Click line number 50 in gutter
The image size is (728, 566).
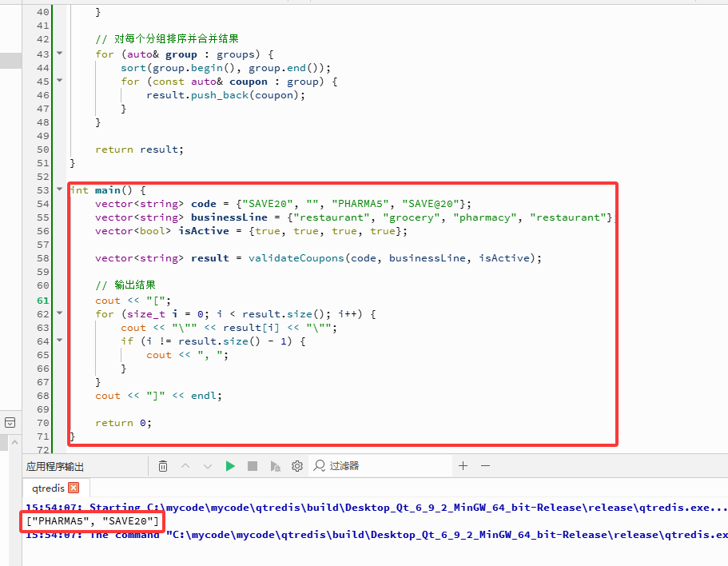[x=42, y=149]
